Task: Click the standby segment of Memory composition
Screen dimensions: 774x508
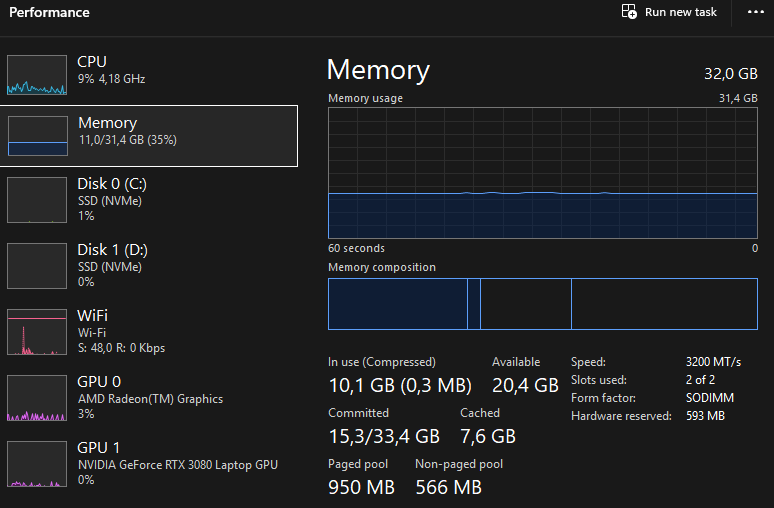Action: tap(525, 304)
